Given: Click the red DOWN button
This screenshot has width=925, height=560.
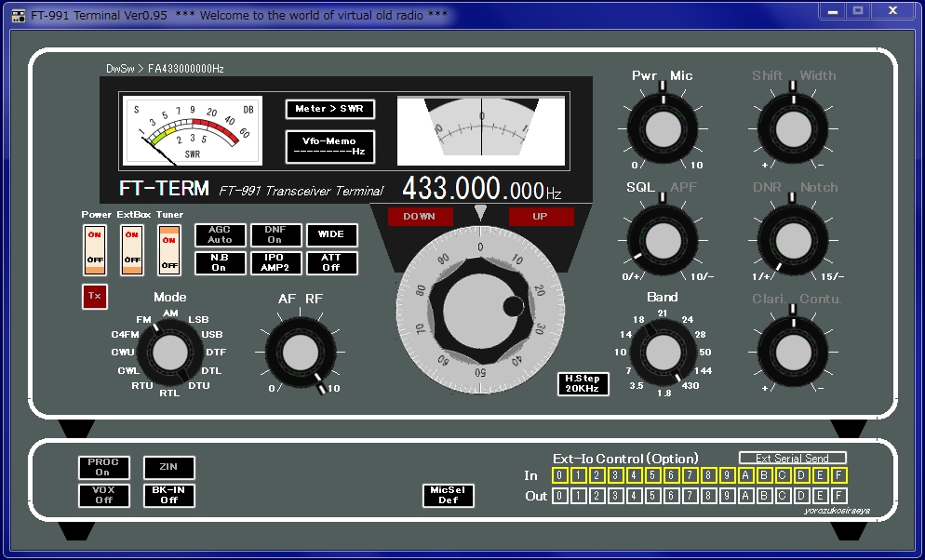Looking at the screenshot, I should pos(420,217).
